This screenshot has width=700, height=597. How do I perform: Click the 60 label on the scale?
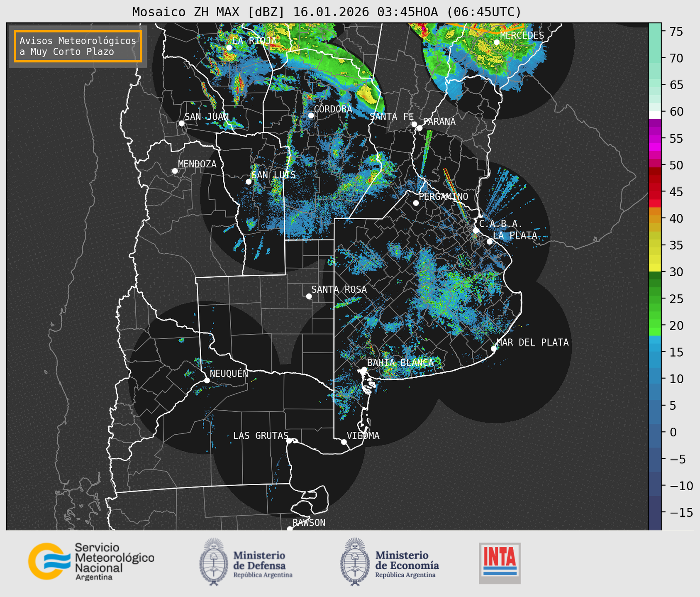point(676,112)
